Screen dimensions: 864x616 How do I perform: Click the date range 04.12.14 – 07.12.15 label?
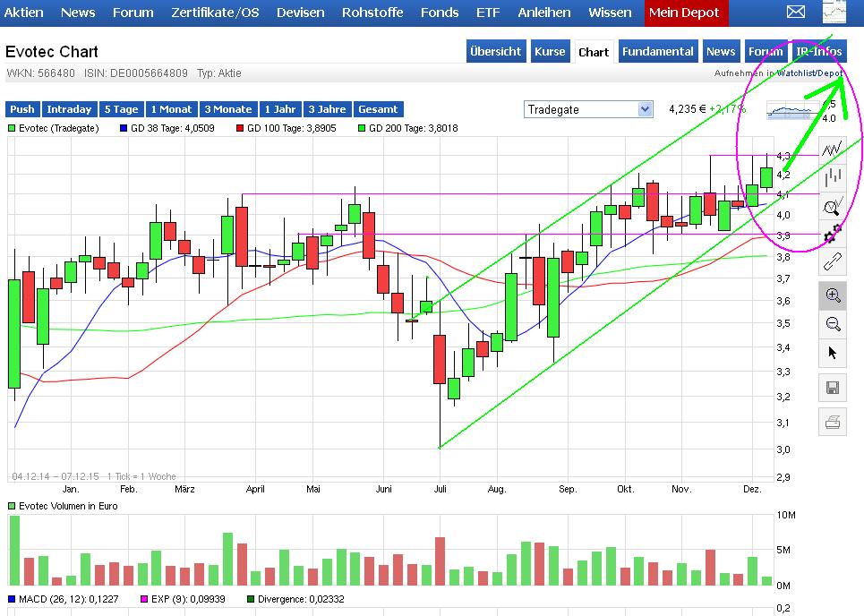tap(56, 476)
